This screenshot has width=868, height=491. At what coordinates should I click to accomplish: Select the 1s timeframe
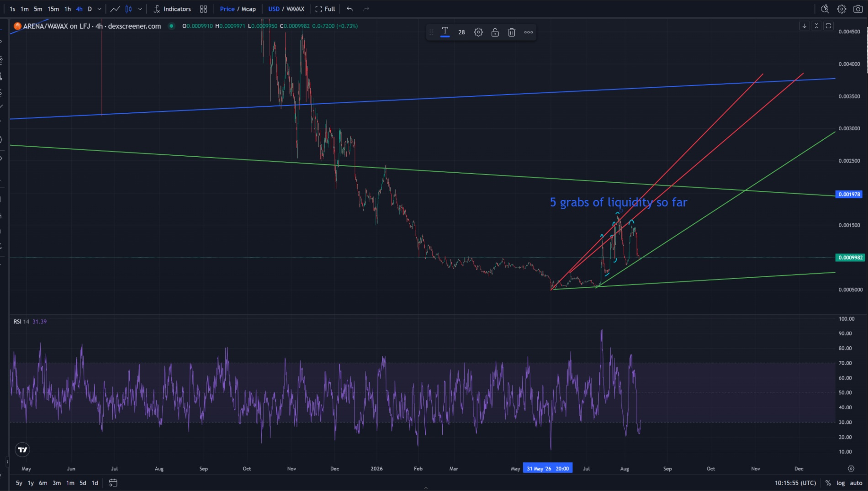pyautogui.click(x=12, y=9)
